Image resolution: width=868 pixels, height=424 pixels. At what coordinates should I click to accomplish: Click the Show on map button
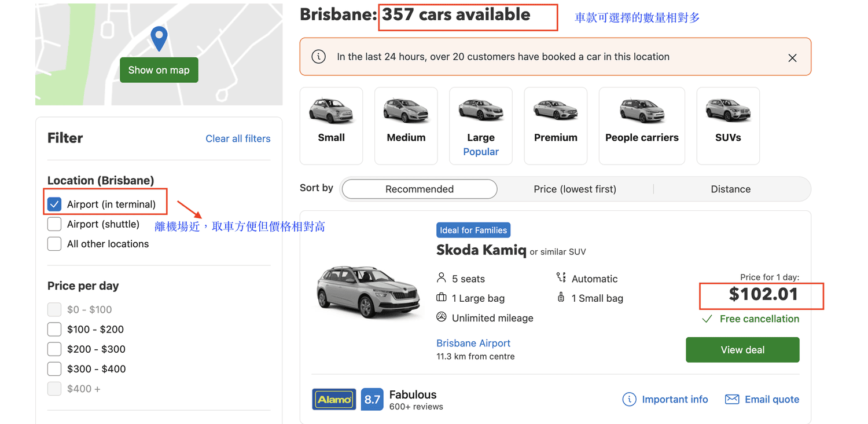159,70
